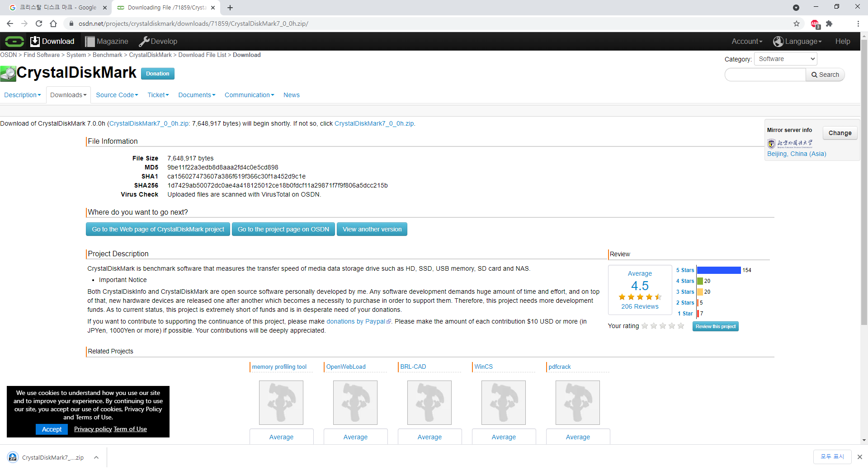Click the OSDN green logo icon
868x470 pixels.
14,42
